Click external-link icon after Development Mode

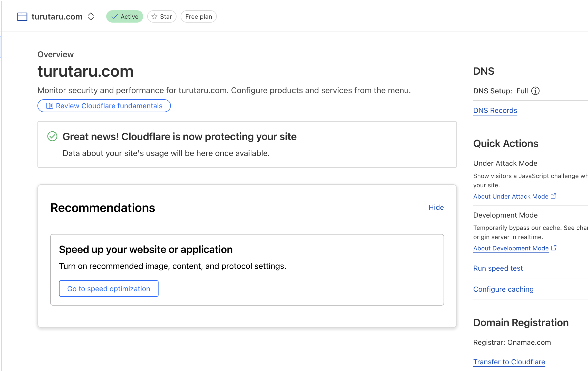pyautogui.click(x=554, y=248)
